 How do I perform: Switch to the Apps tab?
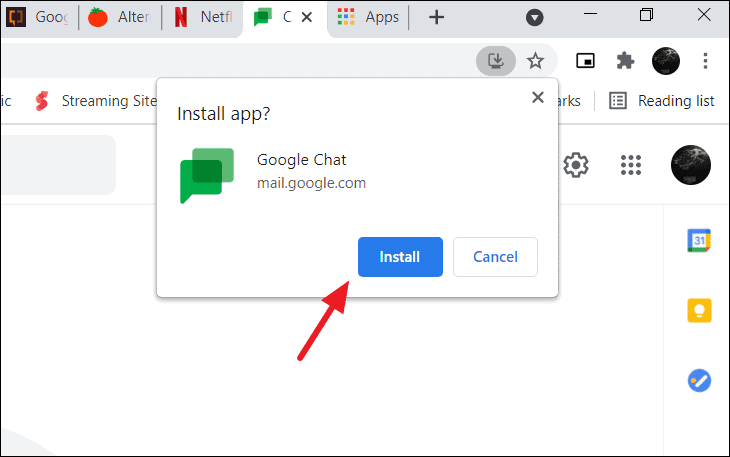(x=368, y=17)
